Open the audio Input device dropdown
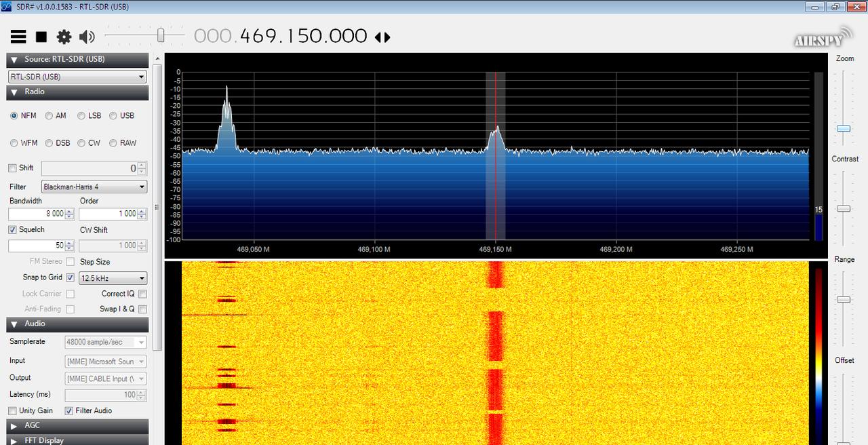Screen dimensions: 868x445 pos(105,362)
